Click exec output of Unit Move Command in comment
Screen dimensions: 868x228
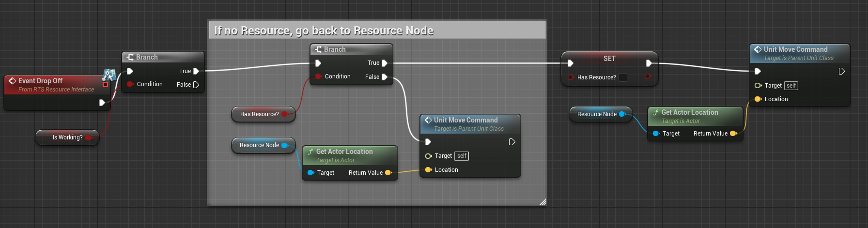[x=512, y=142]
